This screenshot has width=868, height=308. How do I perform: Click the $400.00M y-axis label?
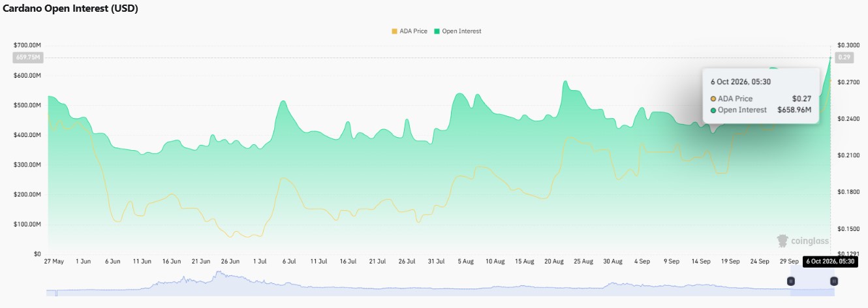pos(27,135)
